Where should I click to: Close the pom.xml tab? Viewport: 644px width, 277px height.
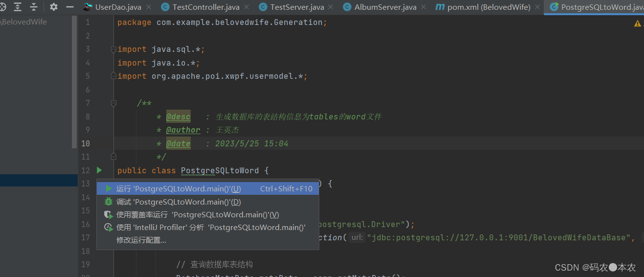tap(538, 7)
